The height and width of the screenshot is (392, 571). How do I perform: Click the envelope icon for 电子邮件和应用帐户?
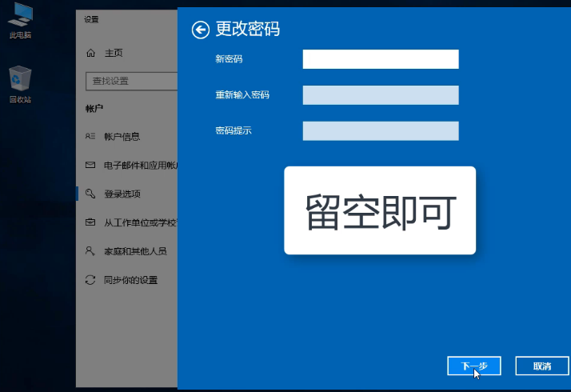[90, 166]
